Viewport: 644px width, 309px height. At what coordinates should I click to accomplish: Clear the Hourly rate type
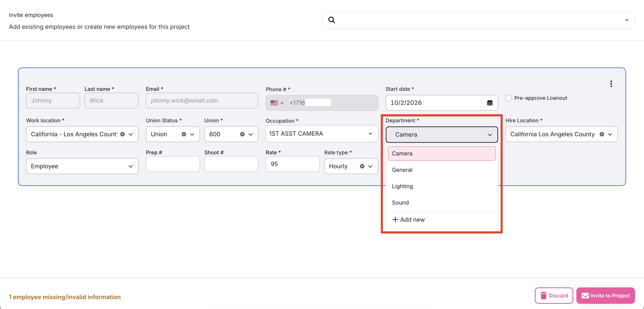coord(362,166)
